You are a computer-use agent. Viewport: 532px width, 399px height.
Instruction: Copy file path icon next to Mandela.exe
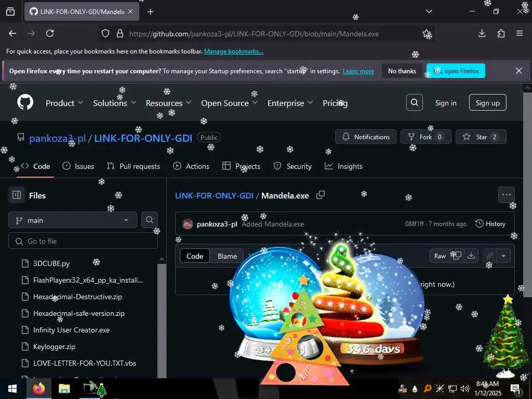click(320, 195)
